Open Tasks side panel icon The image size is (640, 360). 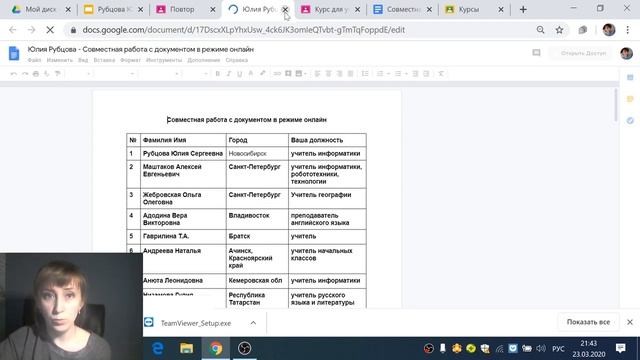click(630, 121)
